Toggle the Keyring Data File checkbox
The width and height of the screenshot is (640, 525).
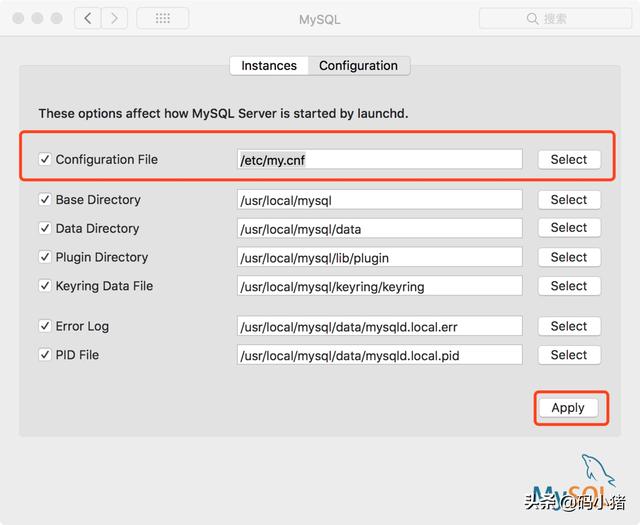coord(45,286)
